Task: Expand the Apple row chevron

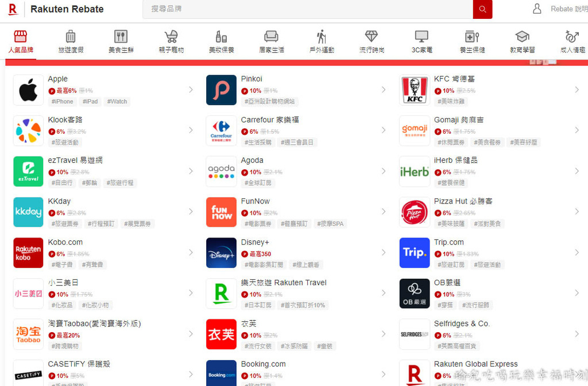Action: coord(191,90)
